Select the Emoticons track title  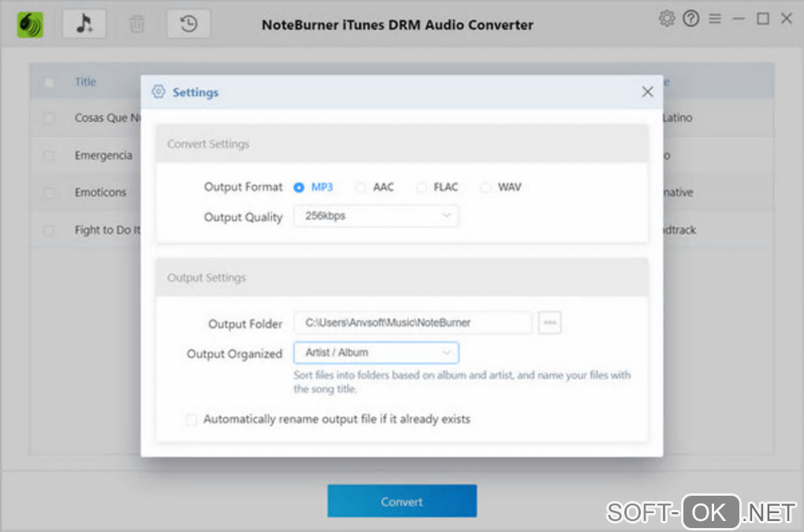(100, 192)
